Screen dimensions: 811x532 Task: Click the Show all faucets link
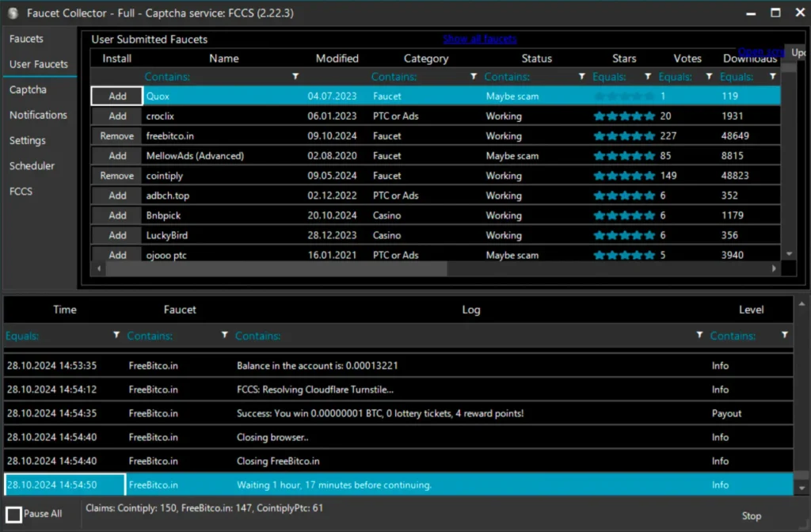pyautogui.click(x=480, y=39)
